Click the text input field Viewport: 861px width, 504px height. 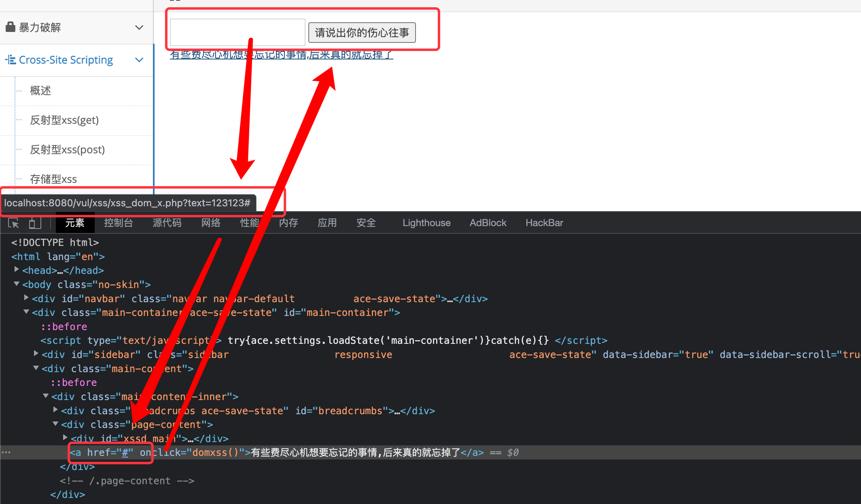pos(237,32)
